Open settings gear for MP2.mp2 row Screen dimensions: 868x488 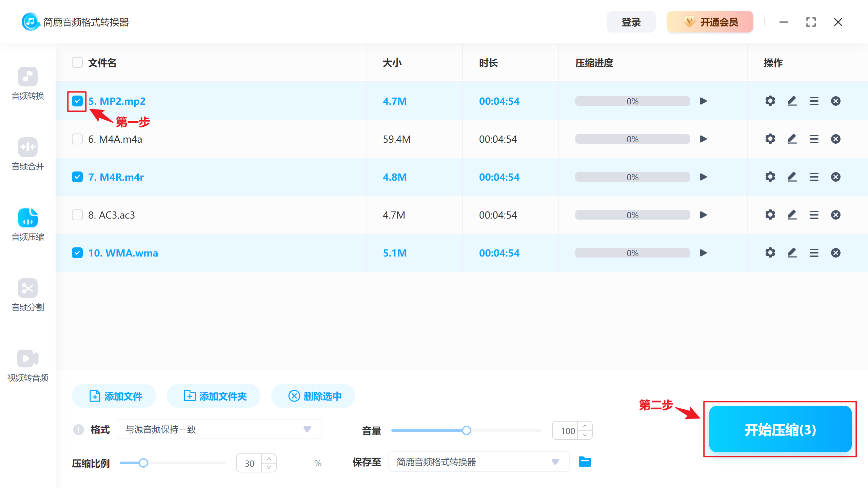(770, 101)
